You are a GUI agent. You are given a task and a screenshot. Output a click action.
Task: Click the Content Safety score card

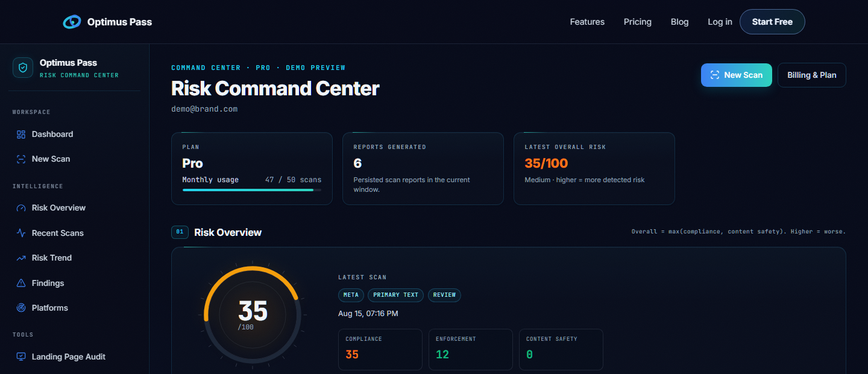tap(561, 349)
